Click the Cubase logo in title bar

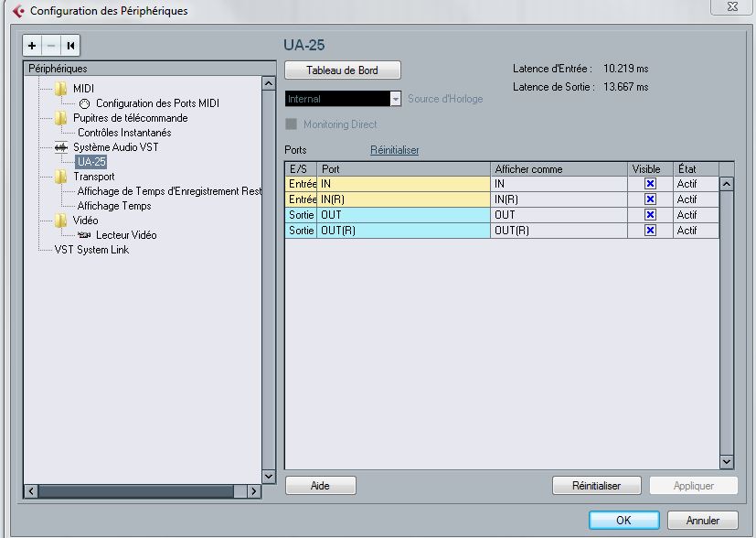click(18, 11)
